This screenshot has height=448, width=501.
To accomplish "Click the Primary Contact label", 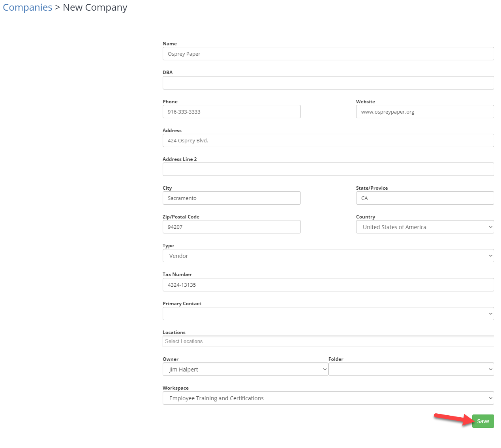I will click(x=182, y=304).
